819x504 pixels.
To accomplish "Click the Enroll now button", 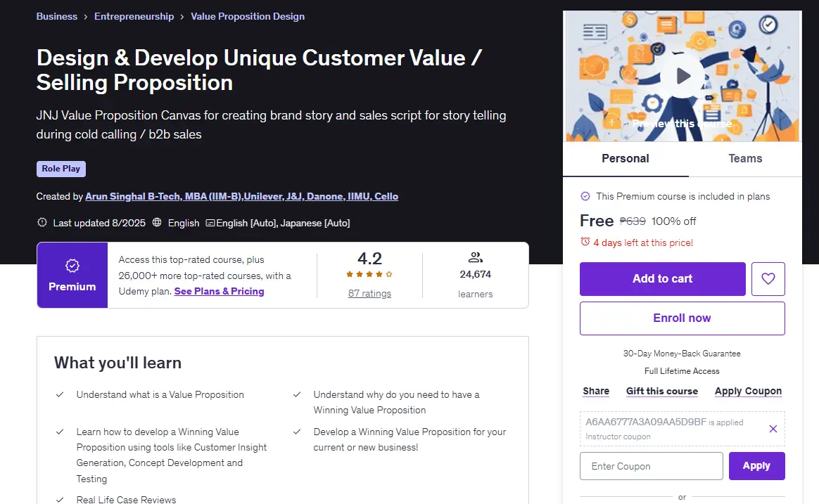I will (682, 318).
